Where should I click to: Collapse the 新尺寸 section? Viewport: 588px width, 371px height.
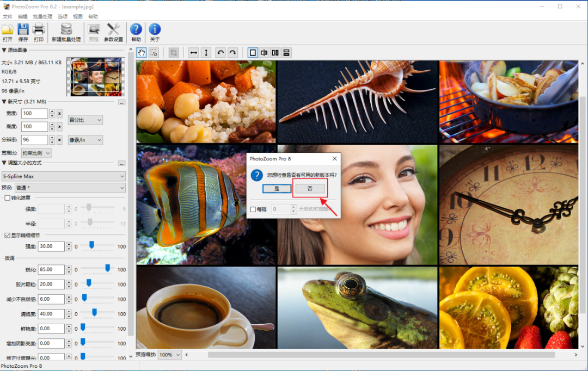pos(4,102)
